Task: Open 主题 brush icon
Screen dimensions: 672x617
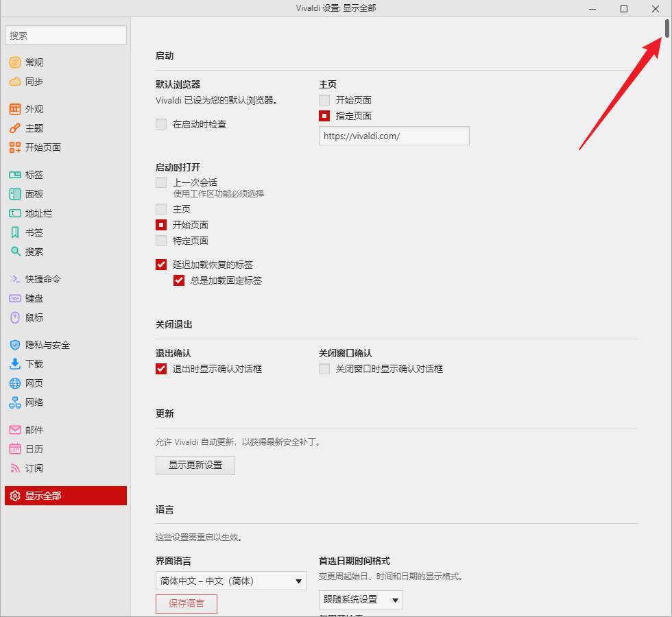Action: point(15,128)
